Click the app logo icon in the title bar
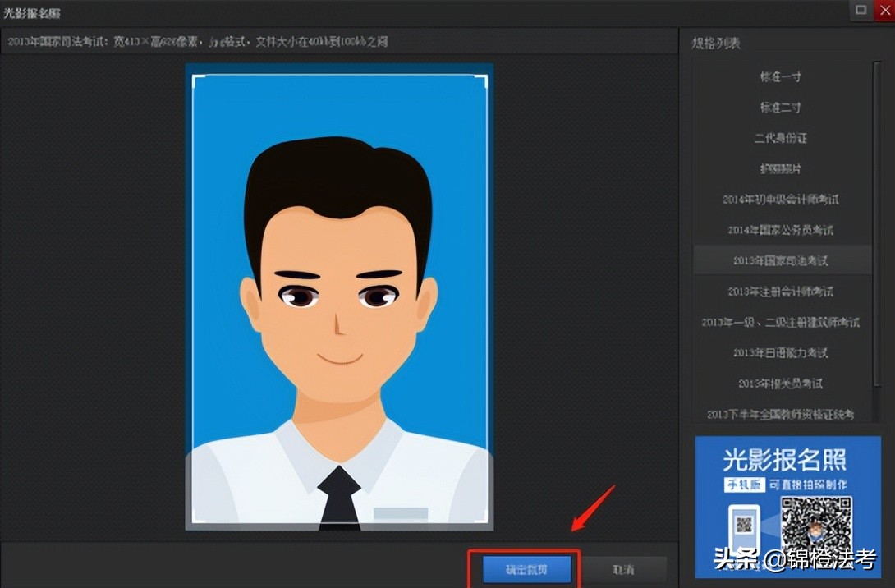This screenshot has height=588, width=895. click(11, 12)
